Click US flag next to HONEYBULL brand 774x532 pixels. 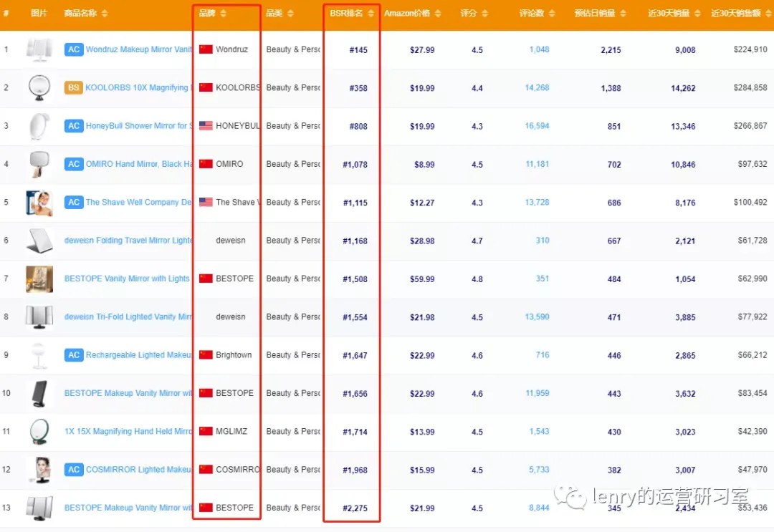206,126
